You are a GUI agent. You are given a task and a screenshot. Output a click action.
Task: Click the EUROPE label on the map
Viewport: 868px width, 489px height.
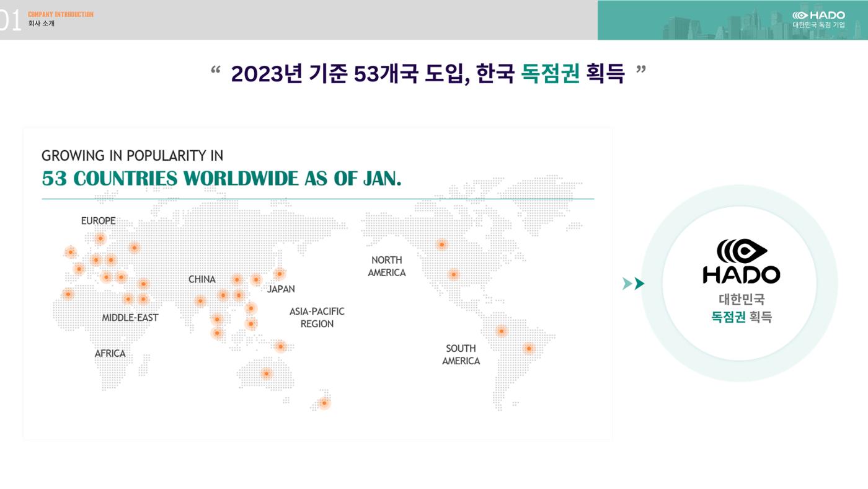(x=98, y=221)
